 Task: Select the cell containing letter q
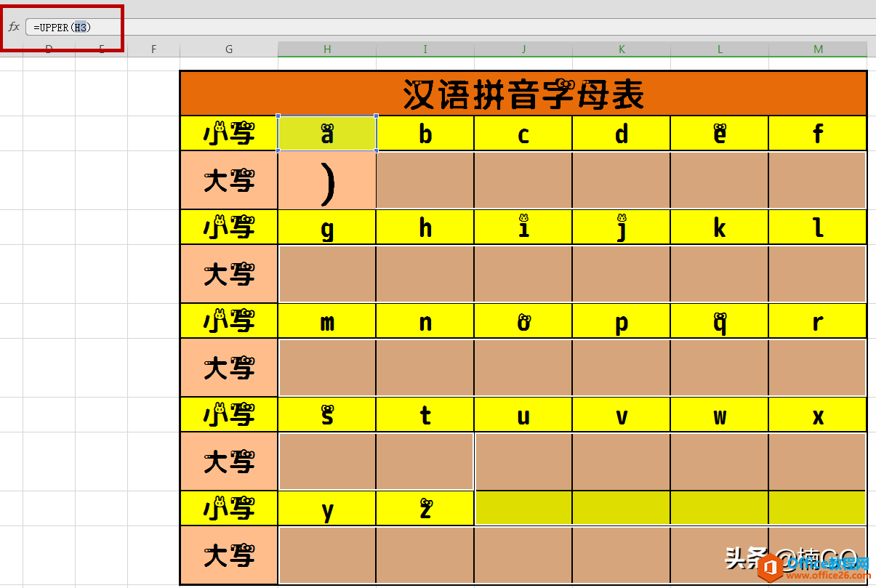[720, 321]
